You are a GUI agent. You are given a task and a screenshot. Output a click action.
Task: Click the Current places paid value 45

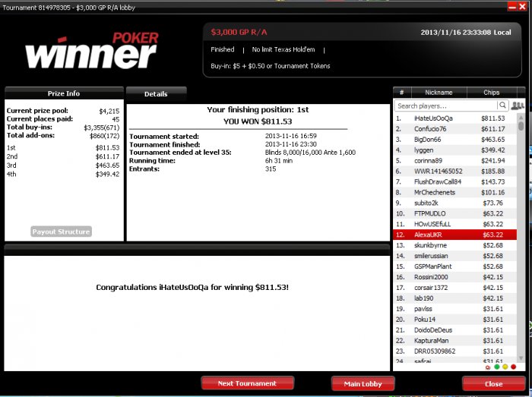pyautogui.click(x=116, y=119)
